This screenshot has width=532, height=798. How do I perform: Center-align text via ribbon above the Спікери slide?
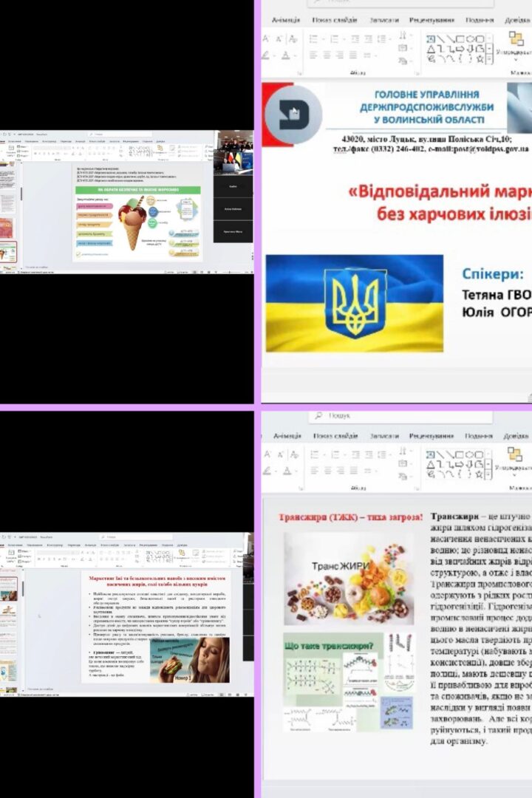pos(327,55)
